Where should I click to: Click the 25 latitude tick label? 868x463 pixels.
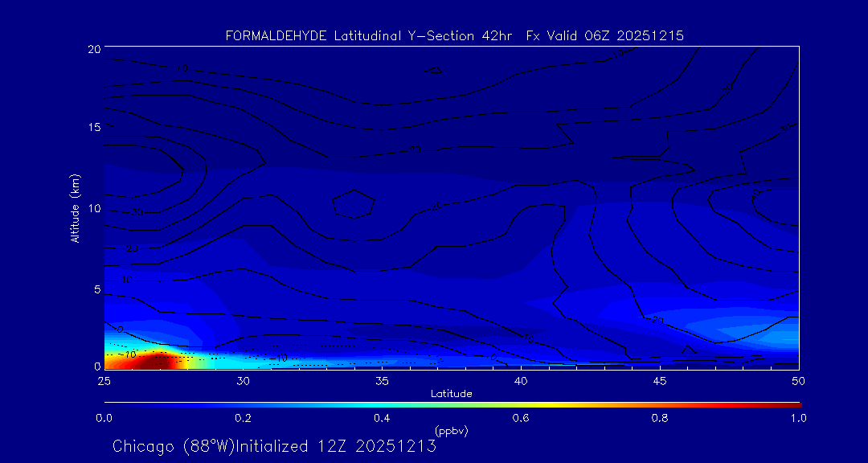click(104, 380)
